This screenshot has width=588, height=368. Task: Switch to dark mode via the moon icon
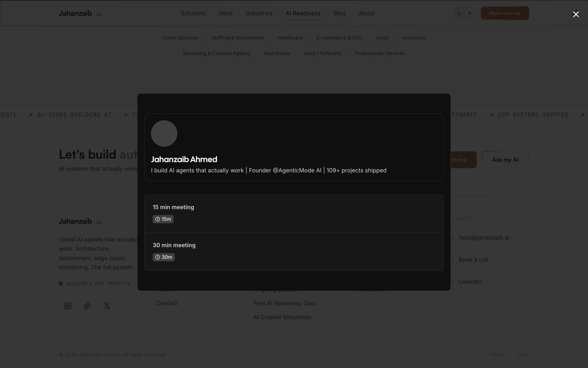pos(459,13)
